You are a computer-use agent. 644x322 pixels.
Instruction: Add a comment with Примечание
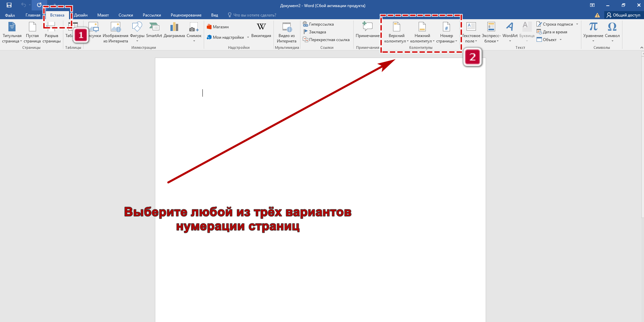[367, 30]
